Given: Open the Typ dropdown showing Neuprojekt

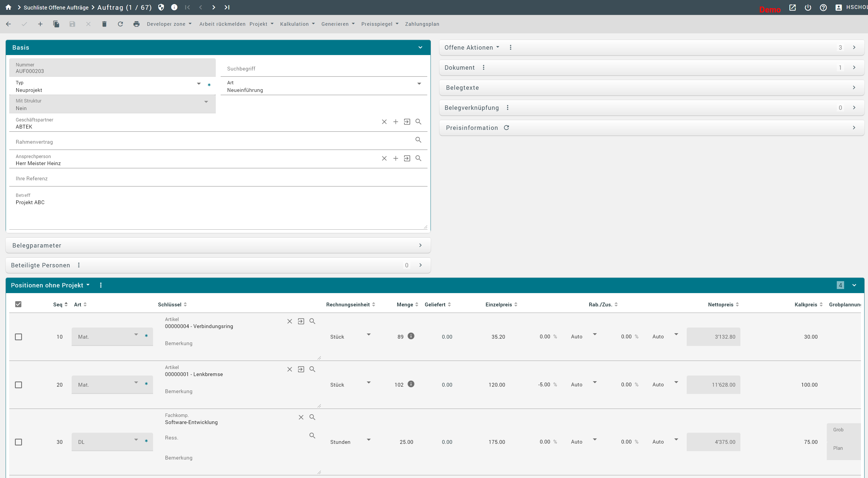Looking at the screenshot, I should (x=198, y=84).
